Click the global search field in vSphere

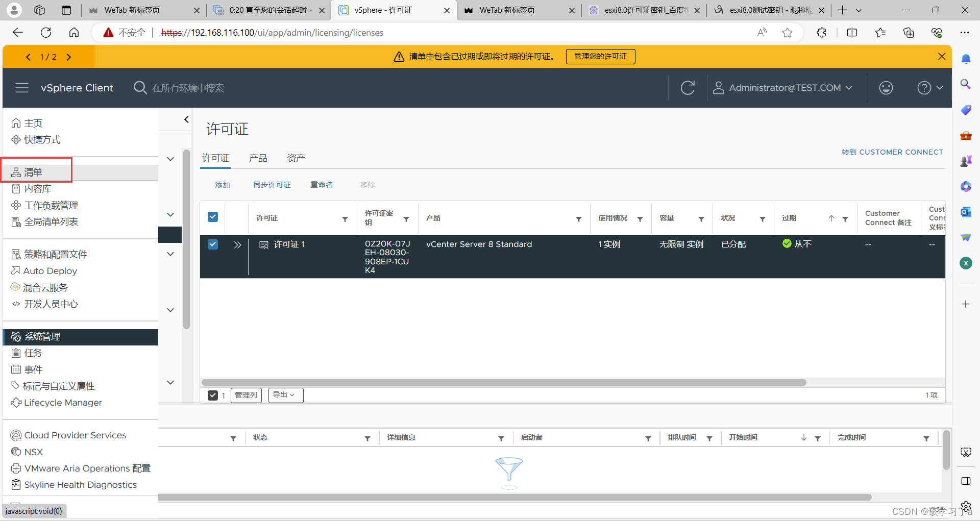click(188, 88)
